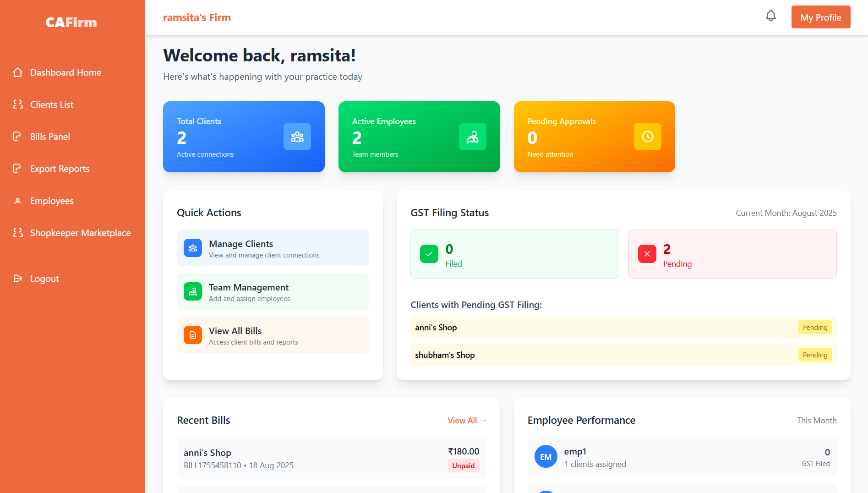This screenshot has width=868, height=493.
Task: Click the View All Bills quick action
Action: click(x=273, y=335)
